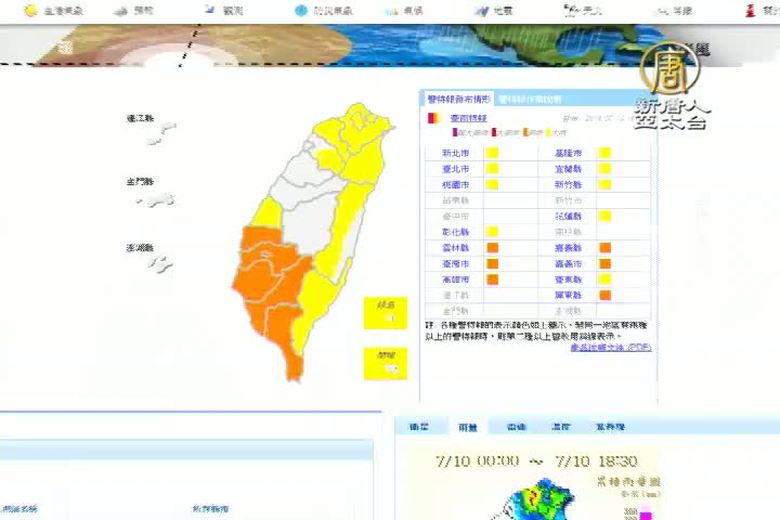
Task: Click the 澎湖縣 islands on the map
Action: point(158,264)
